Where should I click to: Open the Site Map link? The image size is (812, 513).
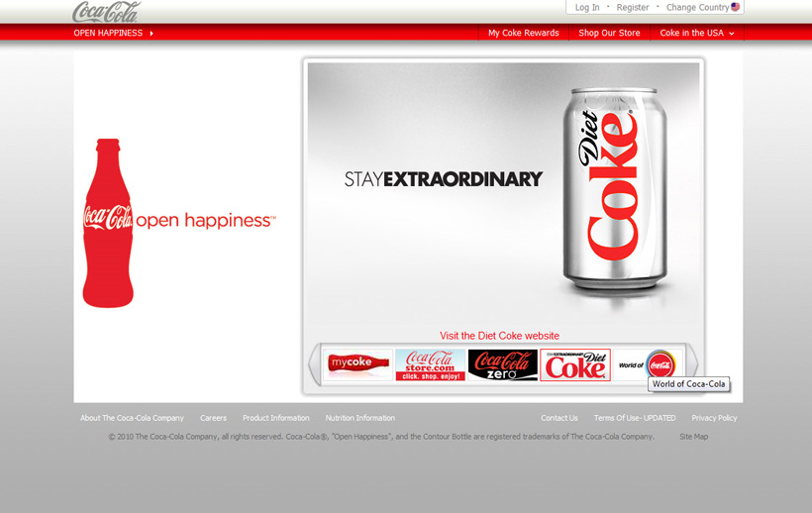tap(693, 437)
